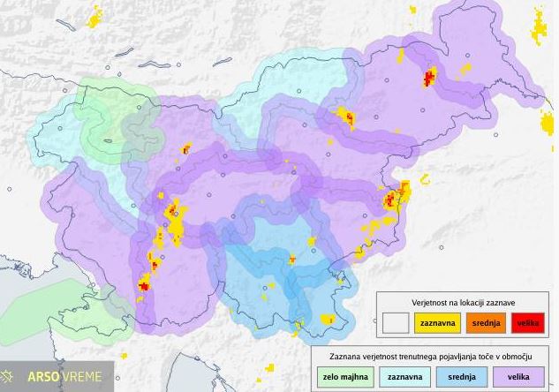Click the orange hail cell in north-central purple band
The image size is (559, 392).
pos(347,117)
